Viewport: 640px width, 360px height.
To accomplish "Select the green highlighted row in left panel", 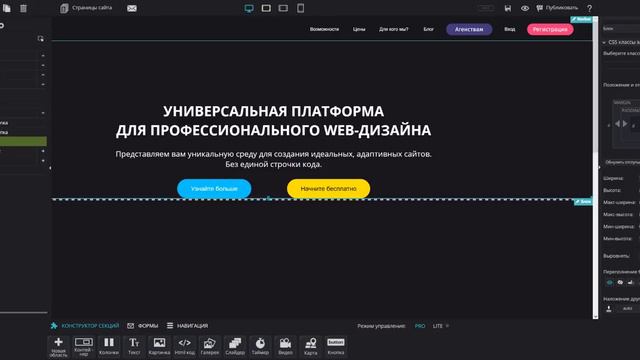I will (x=23, y=141).
